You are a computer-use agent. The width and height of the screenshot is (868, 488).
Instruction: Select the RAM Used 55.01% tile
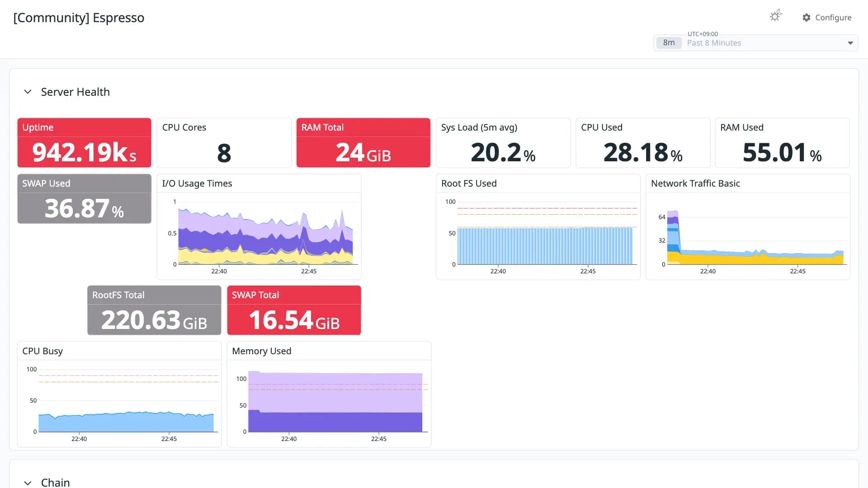pyautogui.click(x=782, y=143)
